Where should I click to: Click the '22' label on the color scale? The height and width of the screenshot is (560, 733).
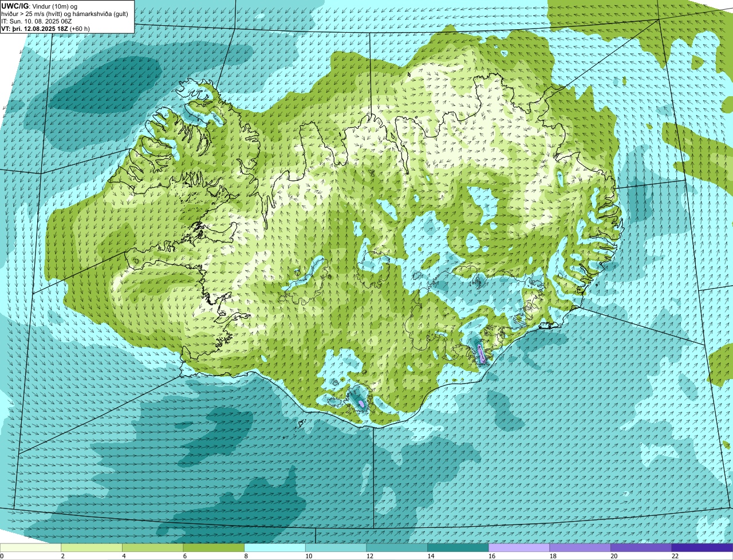click(x=675, y=556)
